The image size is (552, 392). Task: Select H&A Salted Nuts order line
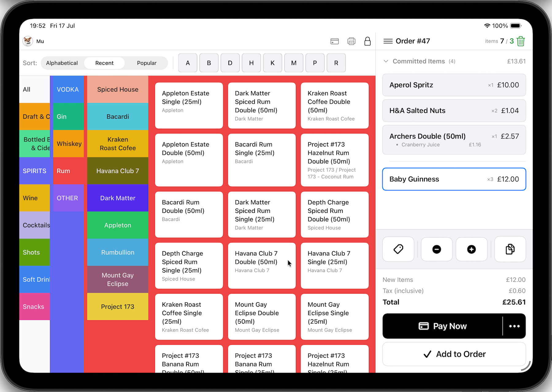click(454, 110)
